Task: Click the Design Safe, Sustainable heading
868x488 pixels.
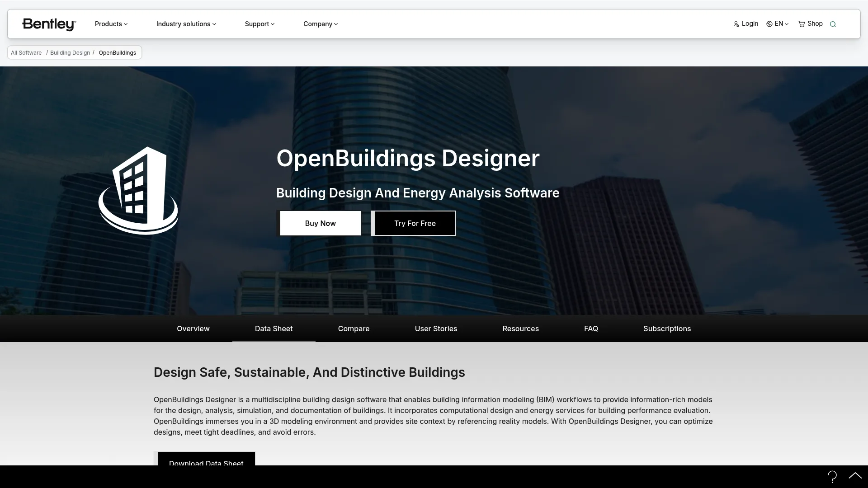Action: pos(309,372)
